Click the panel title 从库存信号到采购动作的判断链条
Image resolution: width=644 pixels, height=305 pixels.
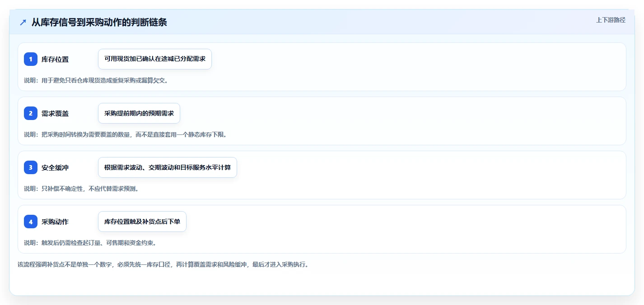point(99,22)
